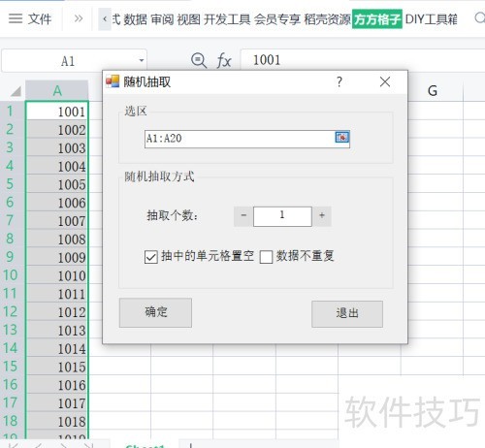Click the 确定 button
The image size is (485, 448).
(155, 312)
